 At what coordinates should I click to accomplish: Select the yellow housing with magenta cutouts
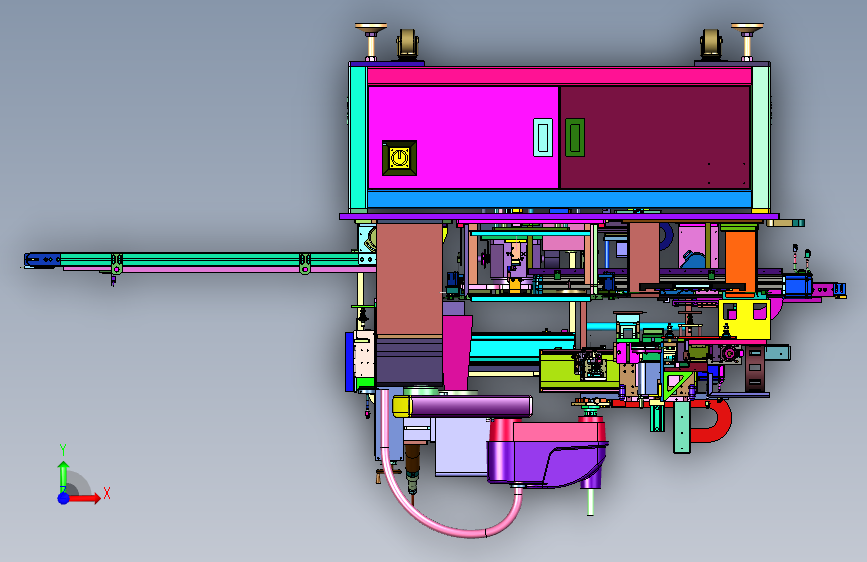click(x=744, y=319)
